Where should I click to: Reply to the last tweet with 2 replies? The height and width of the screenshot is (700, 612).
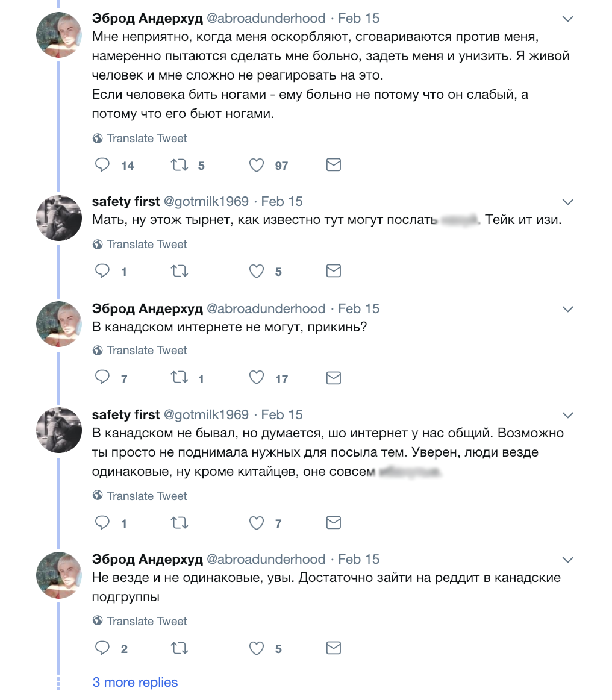click(102, 648)
